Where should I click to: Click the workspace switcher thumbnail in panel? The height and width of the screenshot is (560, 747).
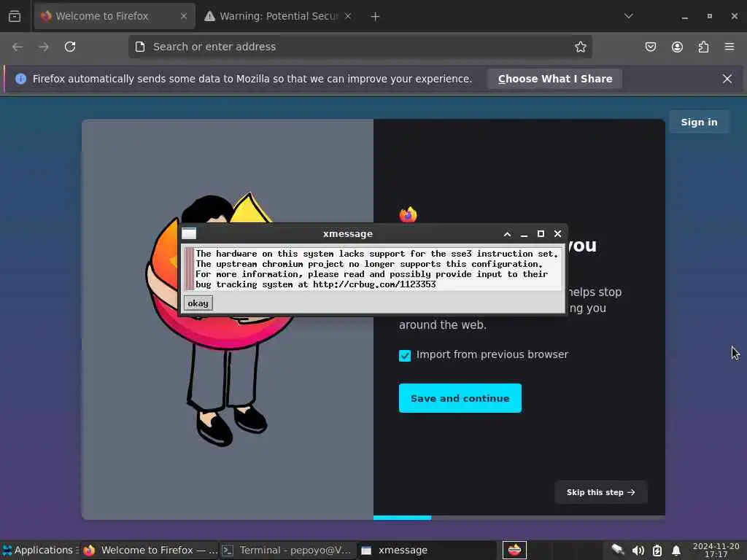[514, 551]
